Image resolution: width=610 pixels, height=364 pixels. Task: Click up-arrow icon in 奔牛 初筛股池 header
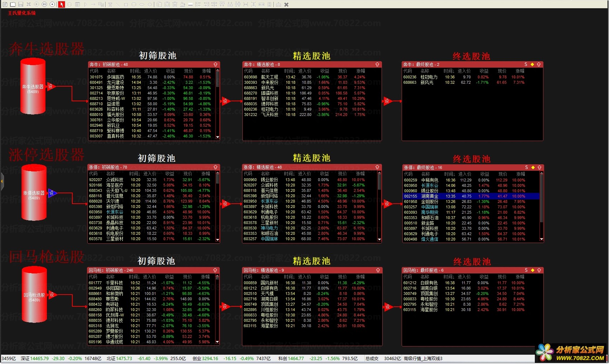click(216, 64)
